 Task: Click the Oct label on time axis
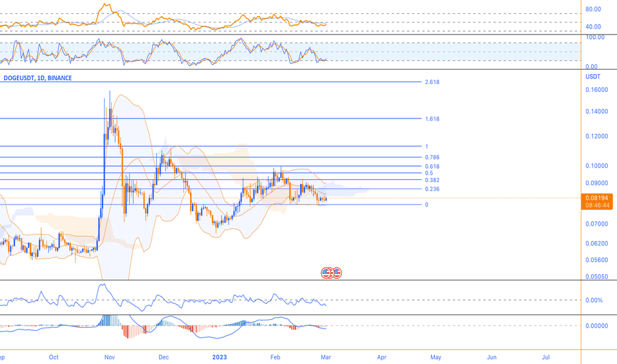[54, 357]
